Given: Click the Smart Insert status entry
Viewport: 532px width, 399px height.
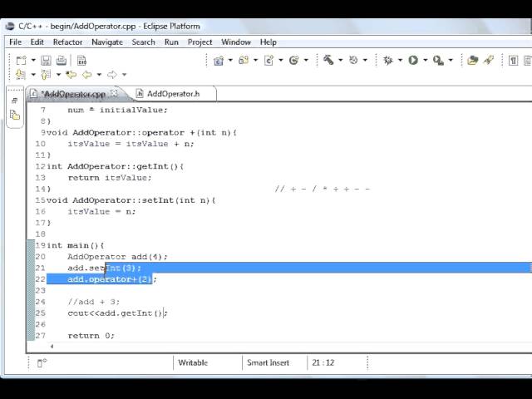Looking at the screenshot, I should pyautogui.click(x=268, y=362).
